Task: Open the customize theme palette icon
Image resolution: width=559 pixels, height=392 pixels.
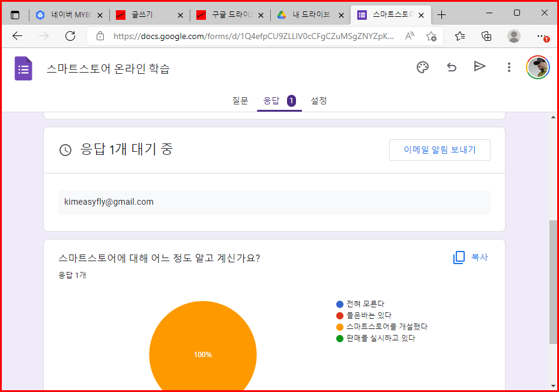Action: [x=423, y=67]
